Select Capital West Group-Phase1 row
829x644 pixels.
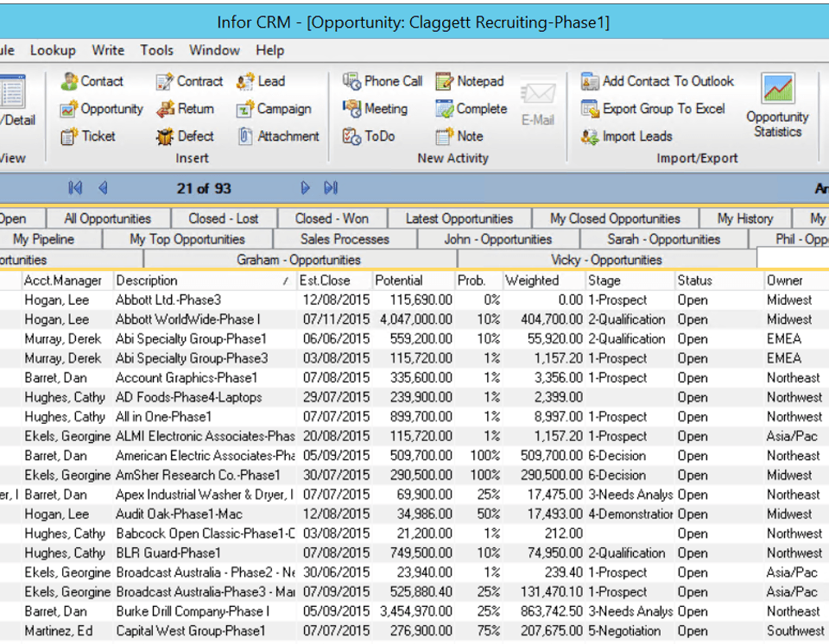coord(414,631)
